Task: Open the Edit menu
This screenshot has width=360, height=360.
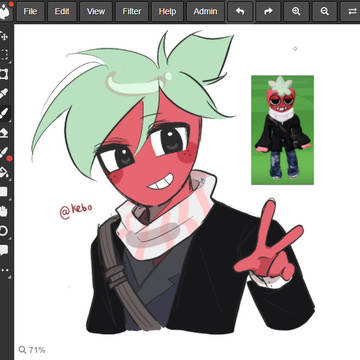Action: (x=62, y=11)
